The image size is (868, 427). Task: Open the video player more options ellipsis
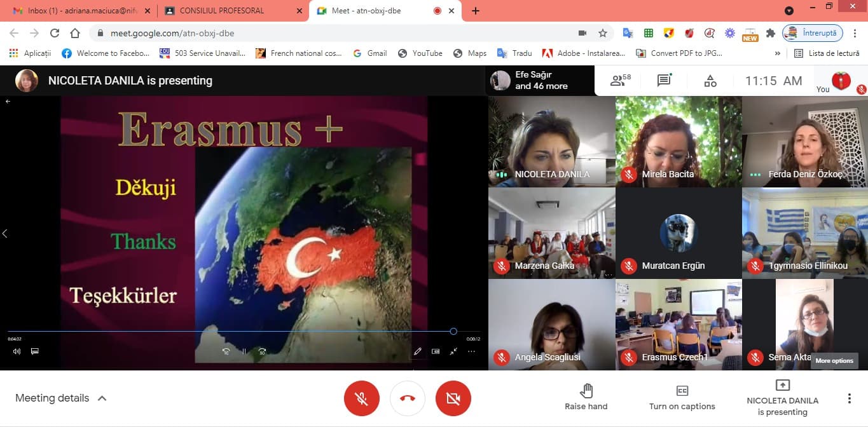(x=471, y=351)
